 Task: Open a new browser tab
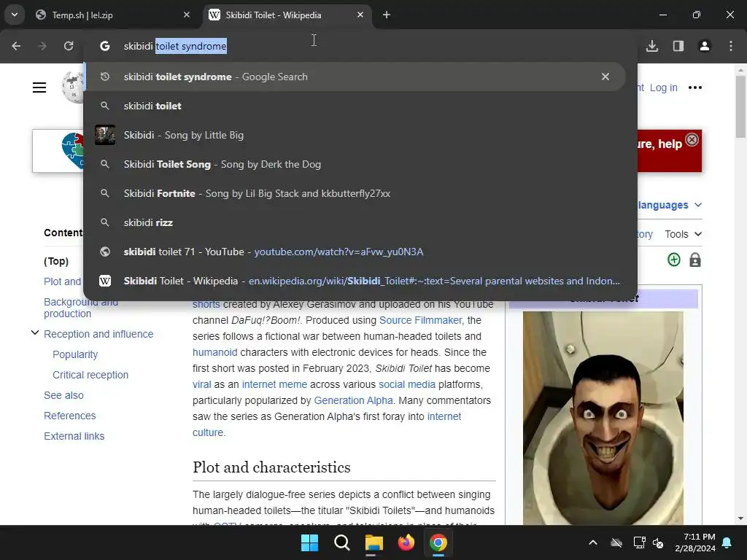coord(387,15)
